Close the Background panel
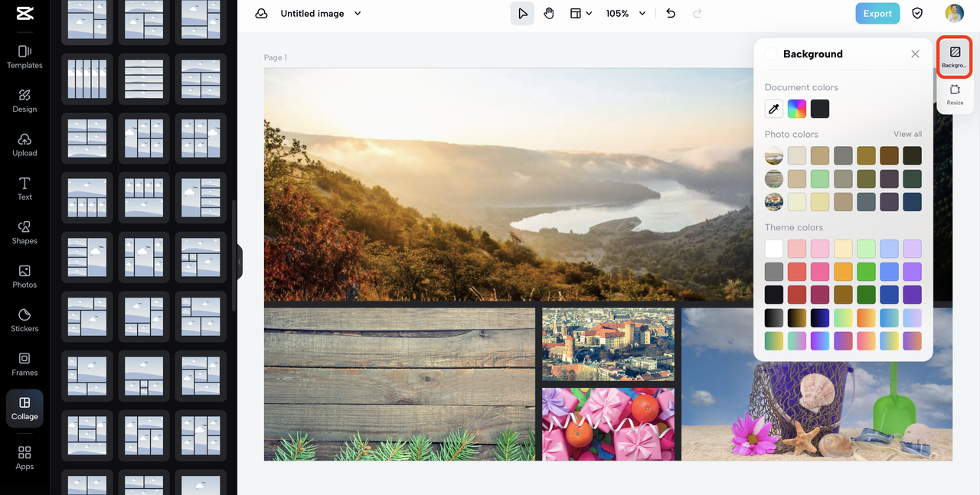980x495 pixels. pyautogui.click(x=915, y=54)
